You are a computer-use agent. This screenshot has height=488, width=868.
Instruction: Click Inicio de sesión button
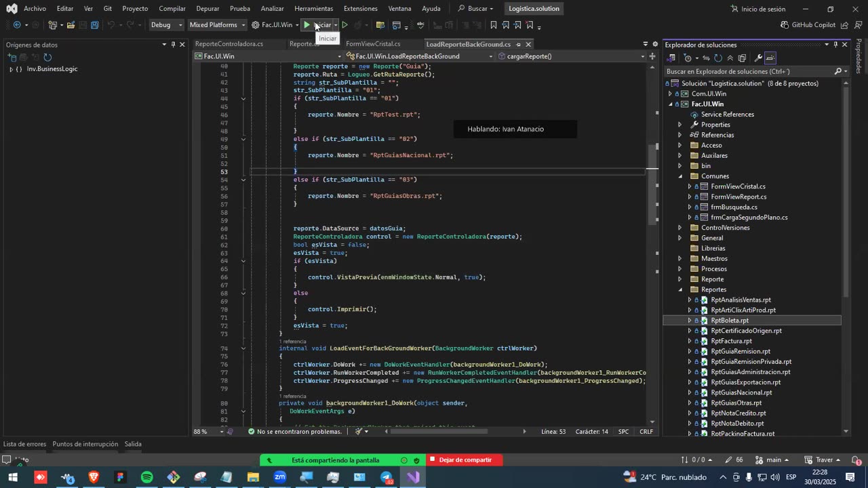tap(757, 9)
